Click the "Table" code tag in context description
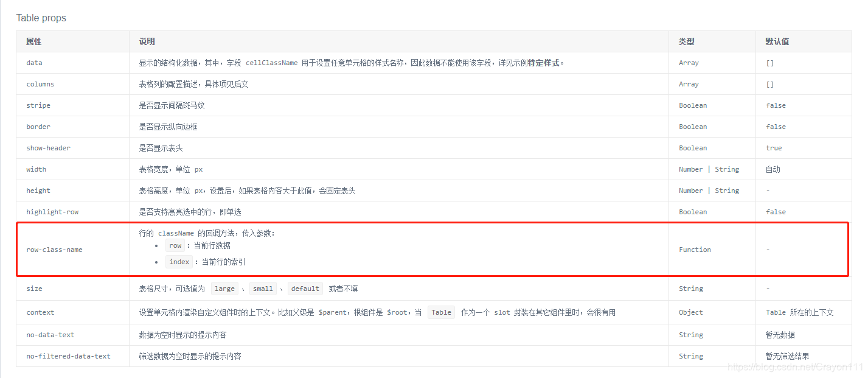 point(441,312)
